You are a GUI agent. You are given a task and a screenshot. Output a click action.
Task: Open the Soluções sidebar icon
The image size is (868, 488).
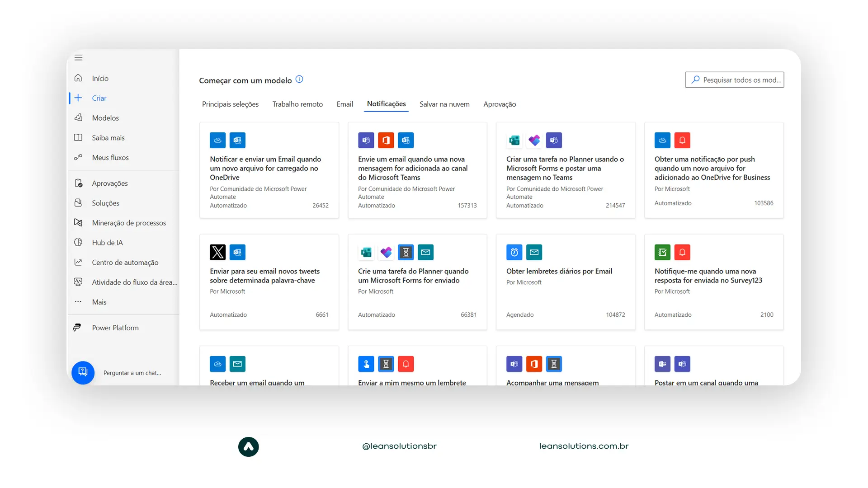pyautogui.click(x=78, y=203)
